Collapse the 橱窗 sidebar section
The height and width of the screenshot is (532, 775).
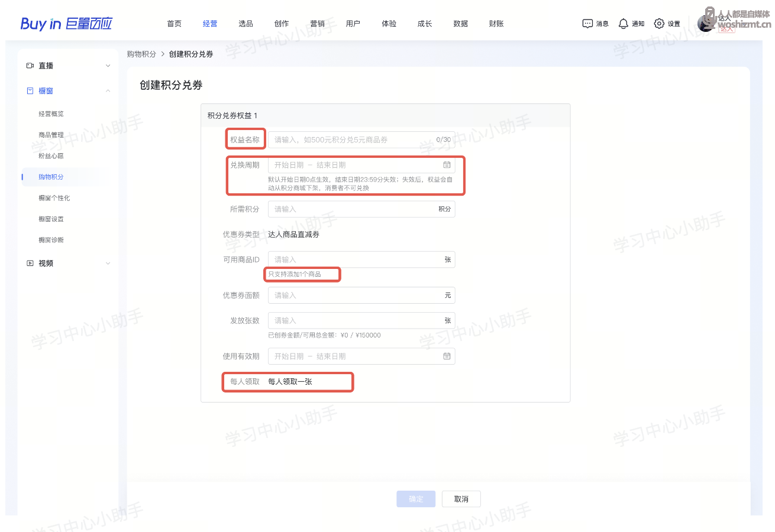108,91
